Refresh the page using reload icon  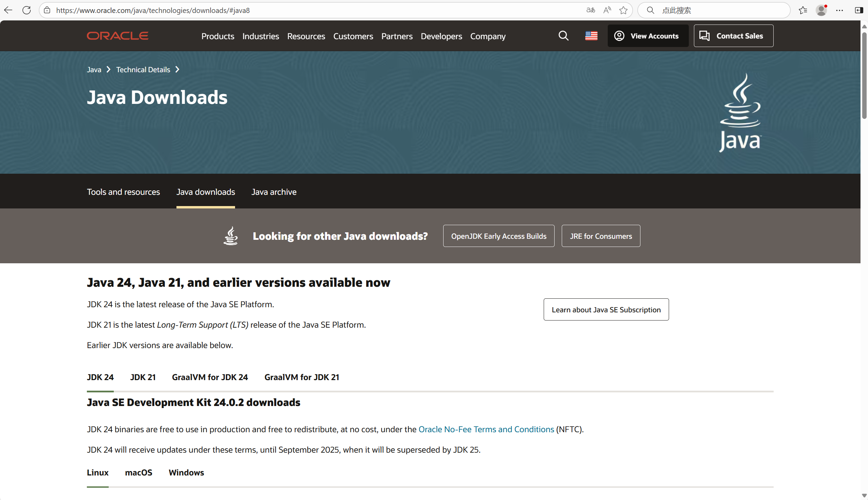coord(27,10)
